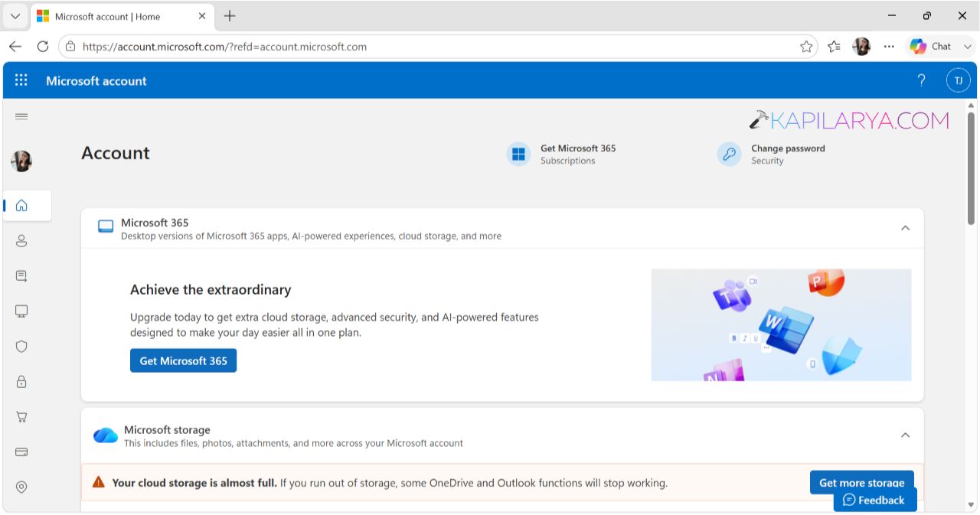This screenshot has height=515, width=980.
Task: Open Find my device location icon
Action: (x=21, y=487)
